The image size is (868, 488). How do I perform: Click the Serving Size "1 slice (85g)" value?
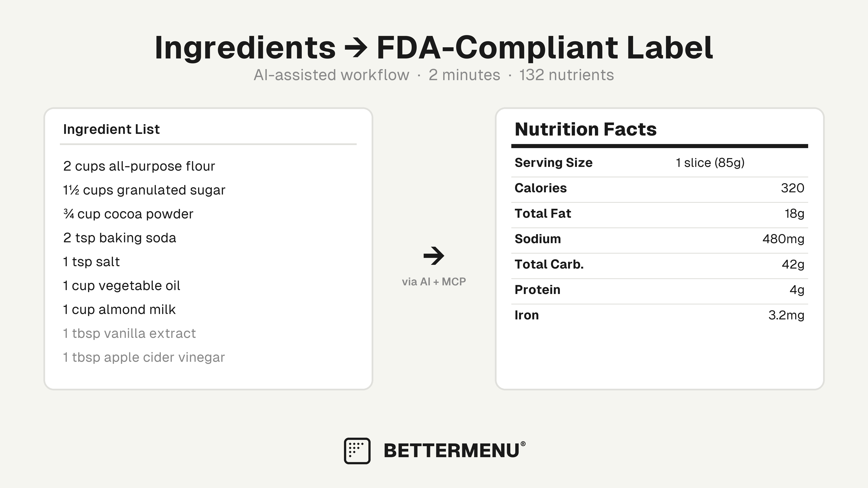pyautogui.click(x=710, y=163)
